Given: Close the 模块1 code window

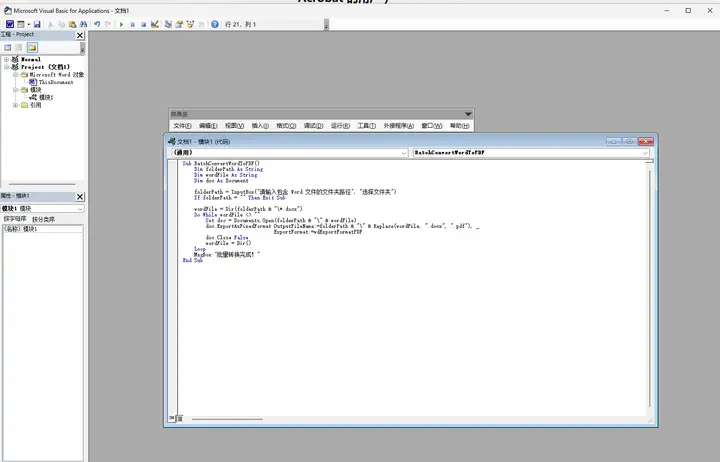Looking at the screenshot, I should pyautogui.click(x=646, y=141).
